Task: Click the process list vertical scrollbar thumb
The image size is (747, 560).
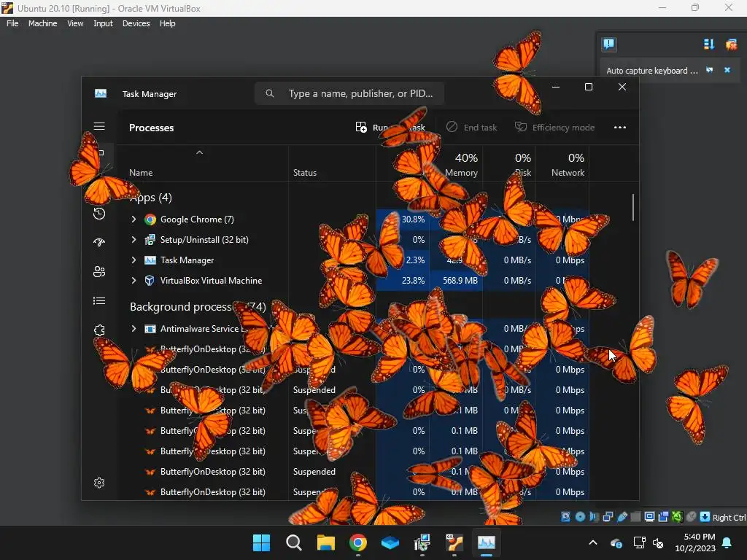Action: 633,207
